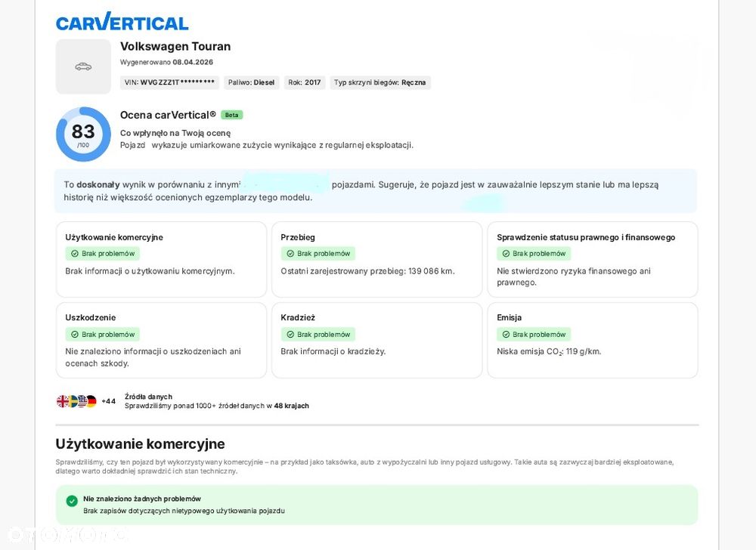
Task: Click 'Brak informacji o kradzieży' text
Action: pyautogui.click(x=333, y=351)
